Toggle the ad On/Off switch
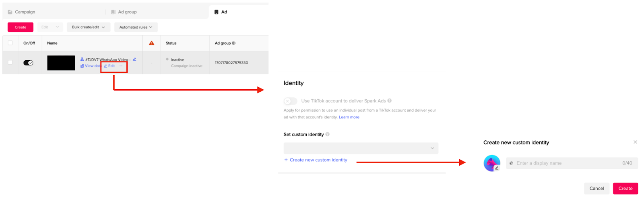 [x=28, y=63]
